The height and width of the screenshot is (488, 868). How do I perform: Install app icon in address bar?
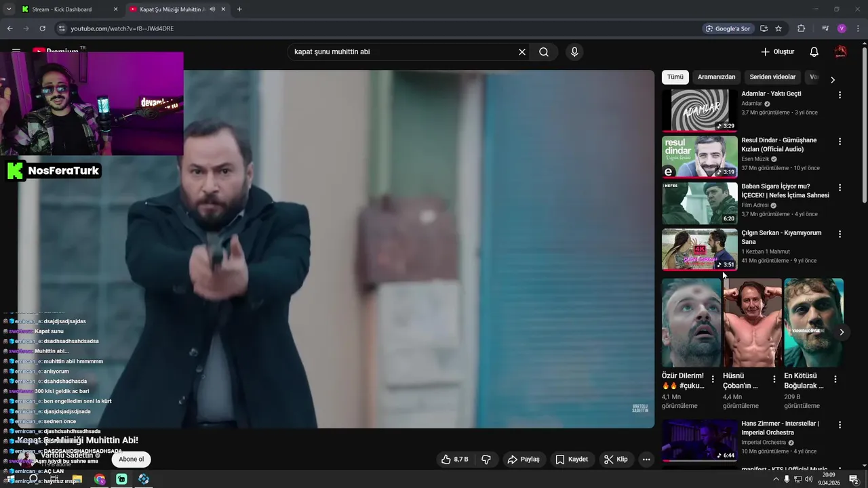[764, 28]
